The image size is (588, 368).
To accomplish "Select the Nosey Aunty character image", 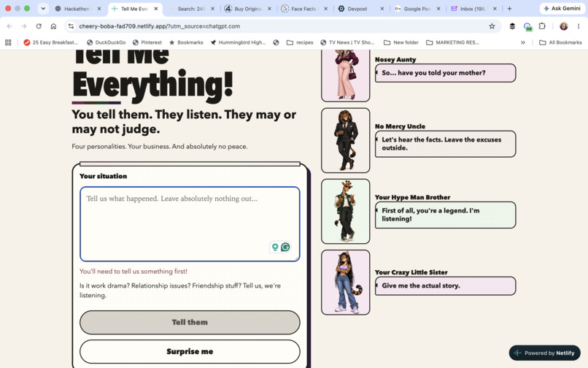I will (345, 75).
